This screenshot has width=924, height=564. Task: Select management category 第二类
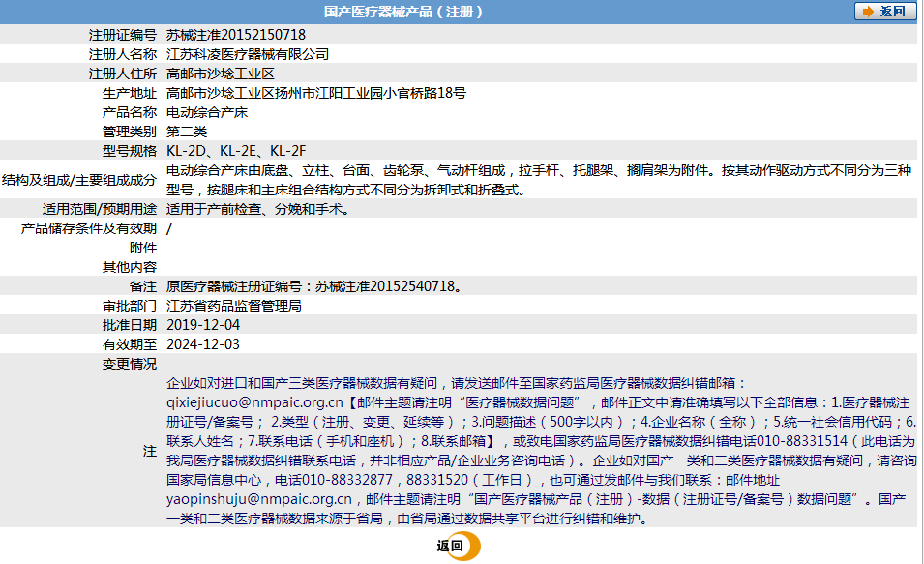[187, 132]
